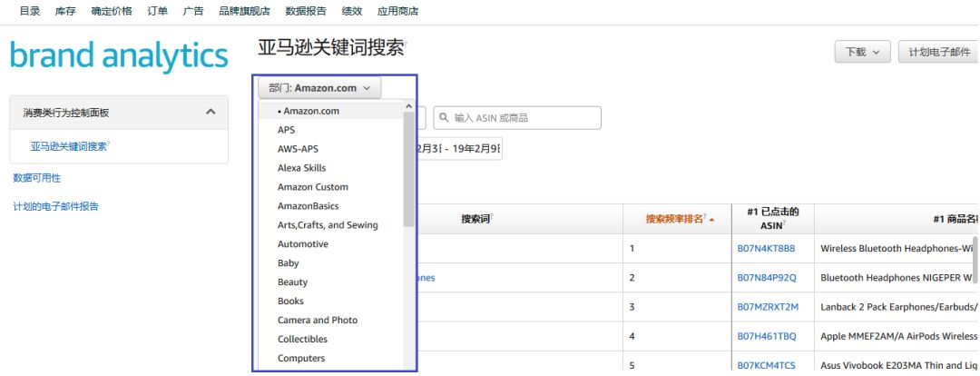The width and height of the screenshot is (980, 376).
Task: Open the 部门: Amazon.com dropdown
Action: pos(319,88)
